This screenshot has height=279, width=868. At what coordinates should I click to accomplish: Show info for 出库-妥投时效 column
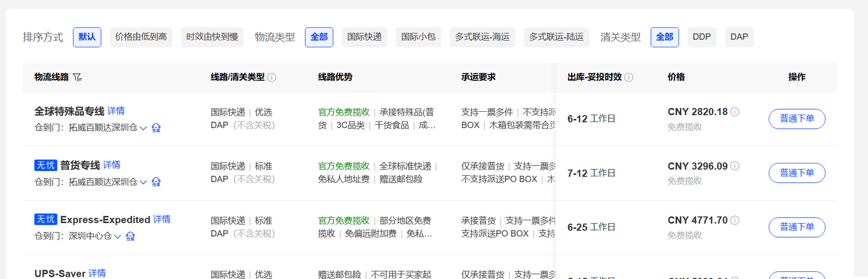pos(629,78)
